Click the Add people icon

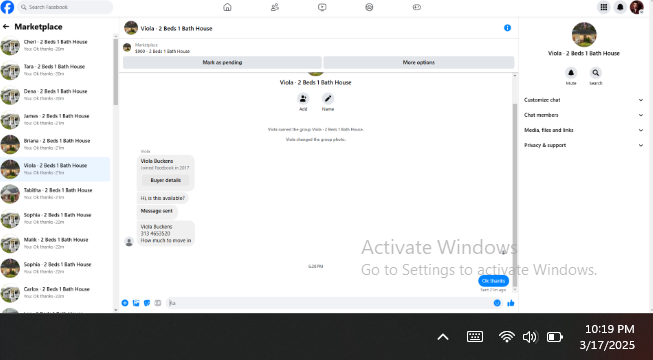click(x=303, y=99)
